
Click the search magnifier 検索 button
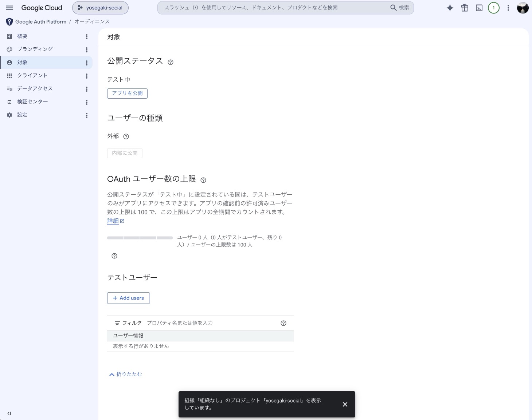[x=400, y=8]
